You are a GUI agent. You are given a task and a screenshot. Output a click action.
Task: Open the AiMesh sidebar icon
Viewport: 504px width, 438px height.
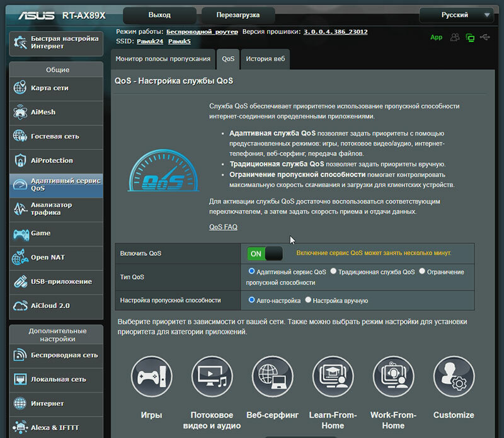20,112
